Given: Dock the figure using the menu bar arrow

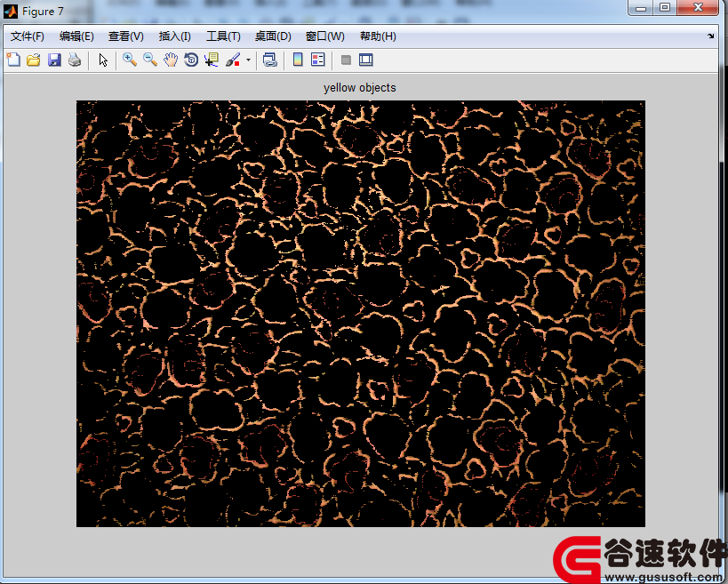Looking at the screenshot, I should point(711,36).
